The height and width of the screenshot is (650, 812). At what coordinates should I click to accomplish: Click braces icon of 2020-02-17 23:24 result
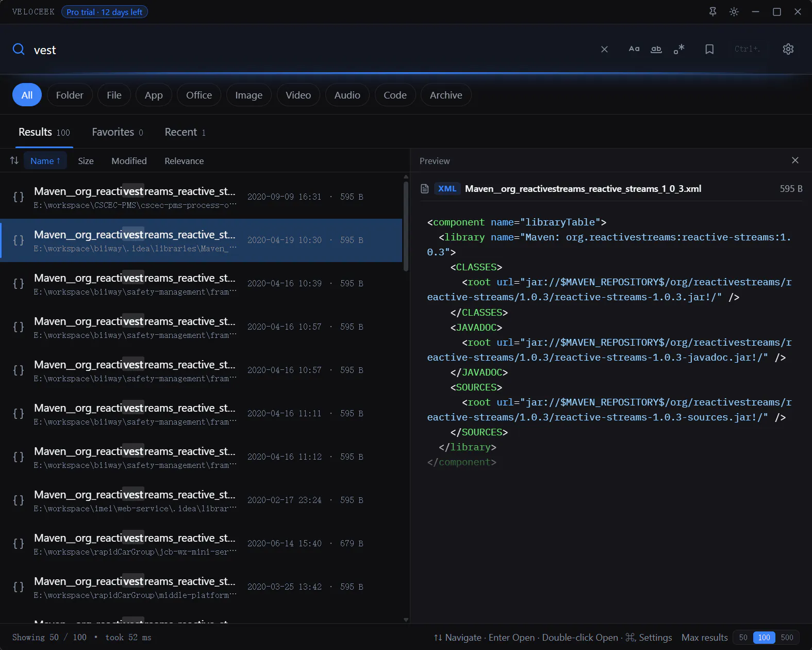tap(19, 500)
